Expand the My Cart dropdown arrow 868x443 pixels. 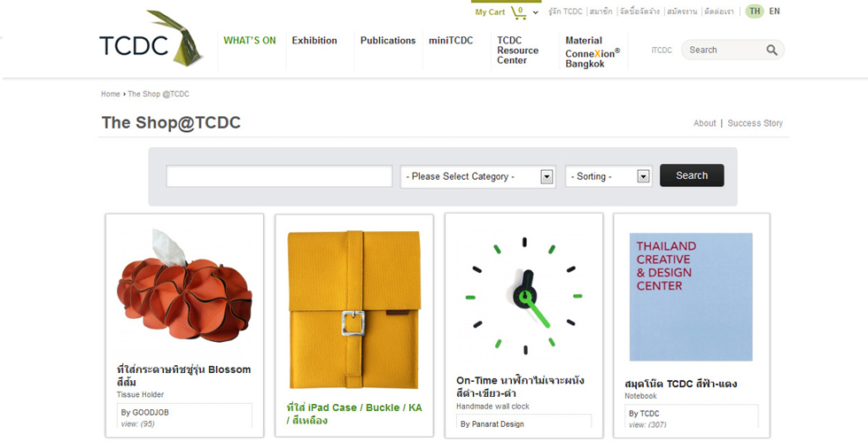point(535,12)
